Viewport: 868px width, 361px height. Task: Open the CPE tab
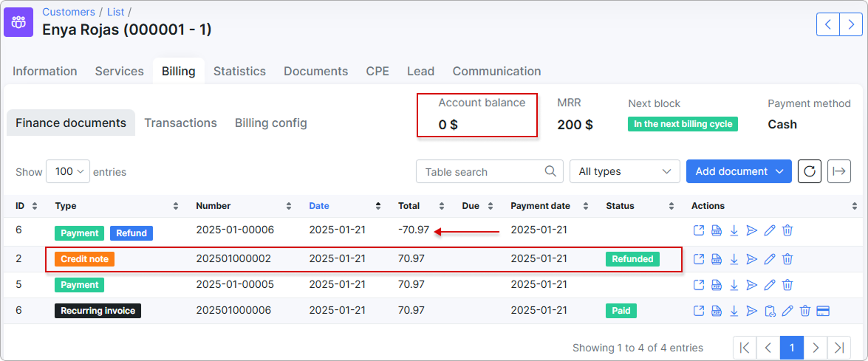pos(377,72)
